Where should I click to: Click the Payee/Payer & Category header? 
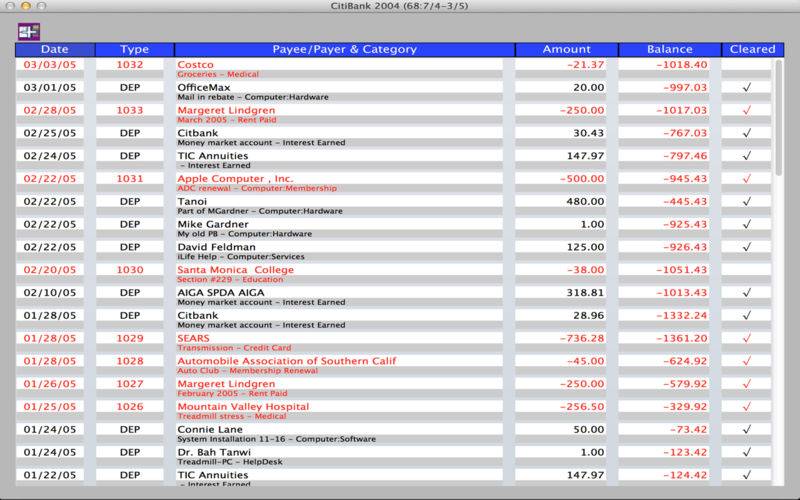[x=344, y=49]
